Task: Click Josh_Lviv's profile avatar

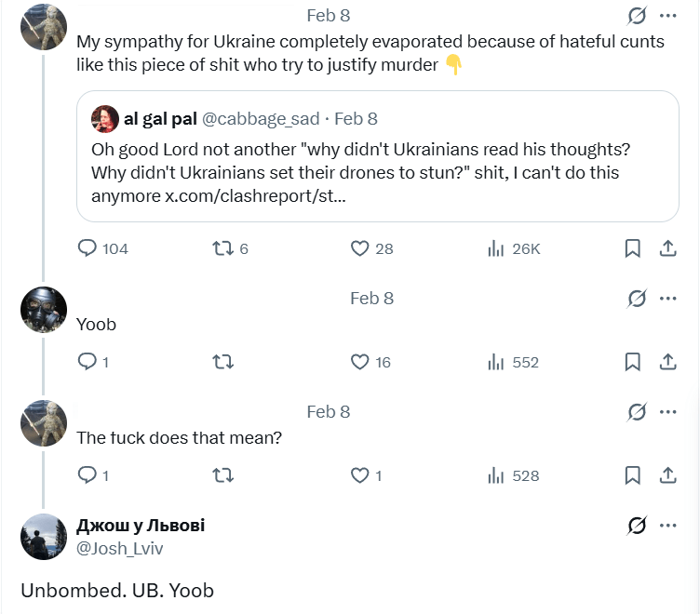Action: point(44,537)
